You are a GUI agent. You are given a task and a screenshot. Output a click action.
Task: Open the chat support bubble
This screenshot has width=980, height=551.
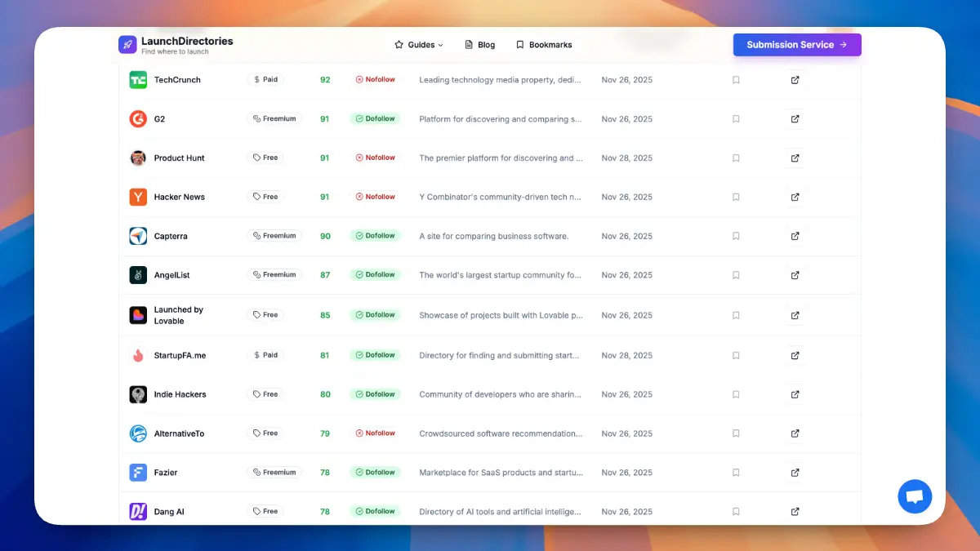pos(915,496)
